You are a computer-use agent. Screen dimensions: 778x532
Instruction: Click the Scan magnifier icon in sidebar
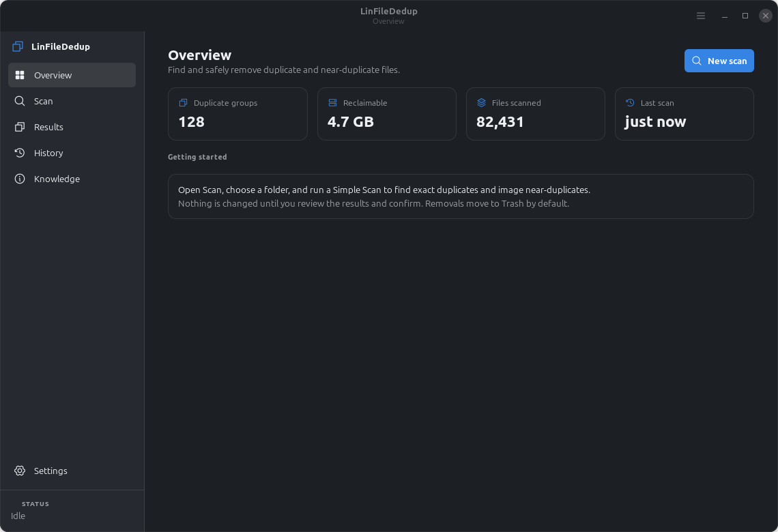(20, 101)
